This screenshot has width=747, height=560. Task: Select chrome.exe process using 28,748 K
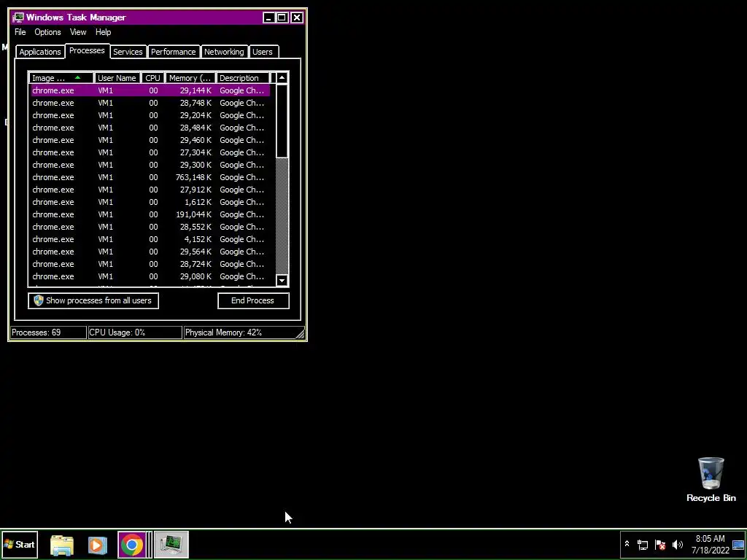pyautogui.click(x=150, y=103)
